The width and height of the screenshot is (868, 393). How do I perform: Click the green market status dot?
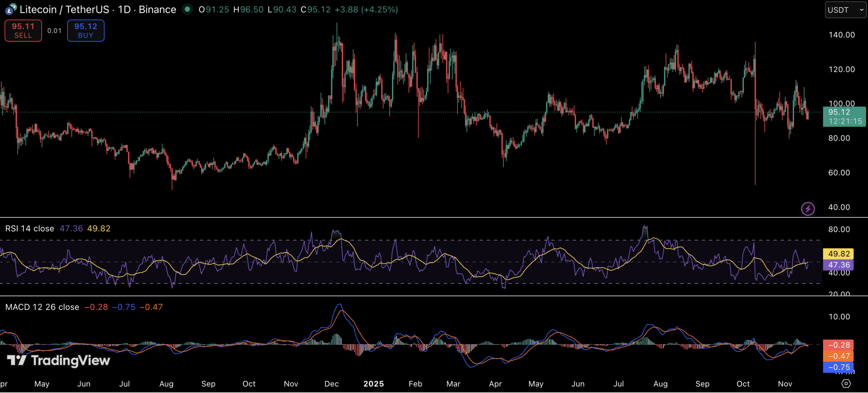click(x=187, y=9)
